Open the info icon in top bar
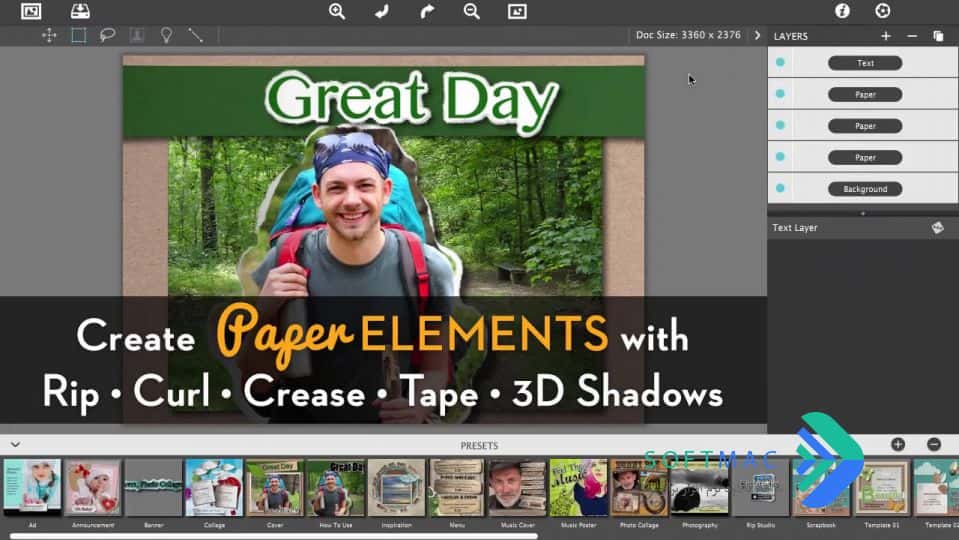This screenshot has width=959, height=540. (x=842, y=11)
